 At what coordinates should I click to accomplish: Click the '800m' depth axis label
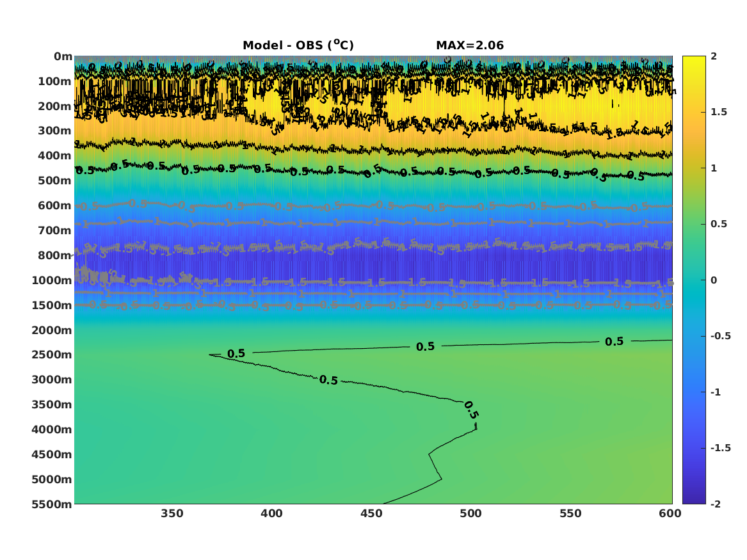[x=55, y=255]
